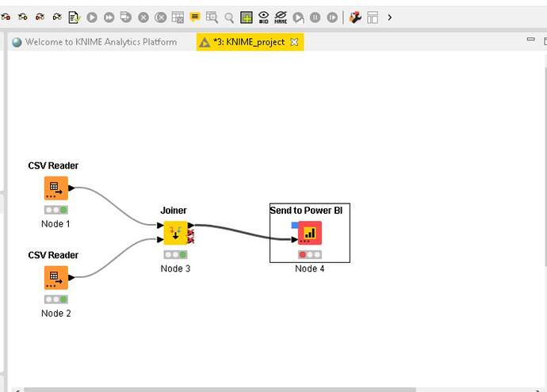This screenshot has height=392, width=547.
Task: Cancel selected node execution (single X)
Action: point(143,17)
